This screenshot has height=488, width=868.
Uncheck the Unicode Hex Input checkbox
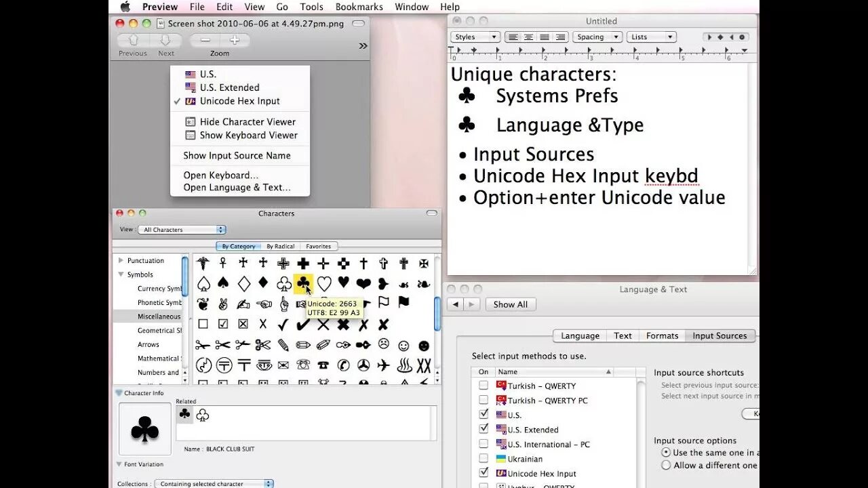[x=484, y=473]
